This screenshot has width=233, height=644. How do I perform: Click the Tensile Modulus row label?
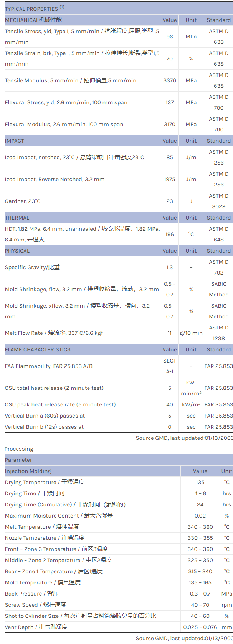pos(71,80)
